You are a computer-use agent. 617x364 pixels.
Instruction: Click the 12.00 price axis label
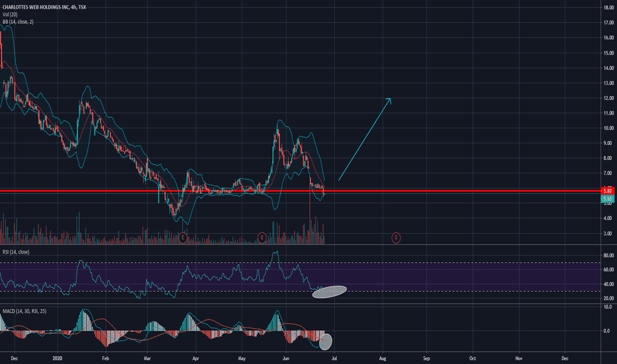(x=608, y=98)
